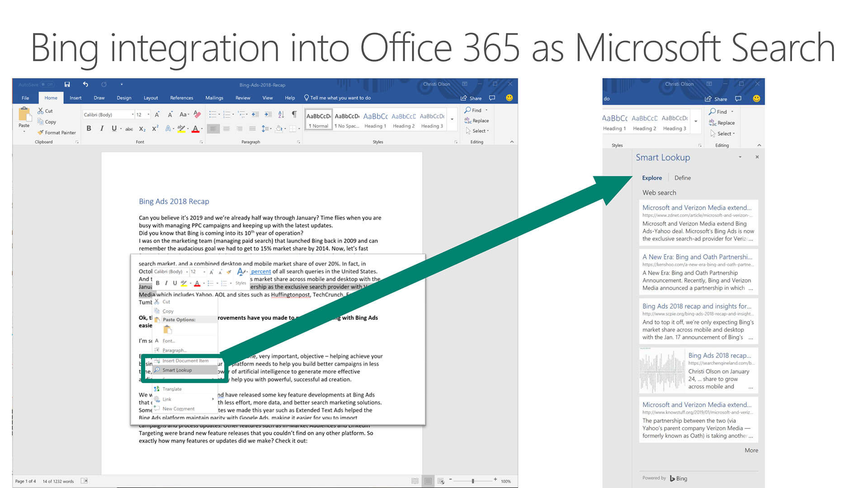This screenshot has width=868, height=488.
Task: Open the Select dropdown in main window Editing group
Action: (477, 131)
